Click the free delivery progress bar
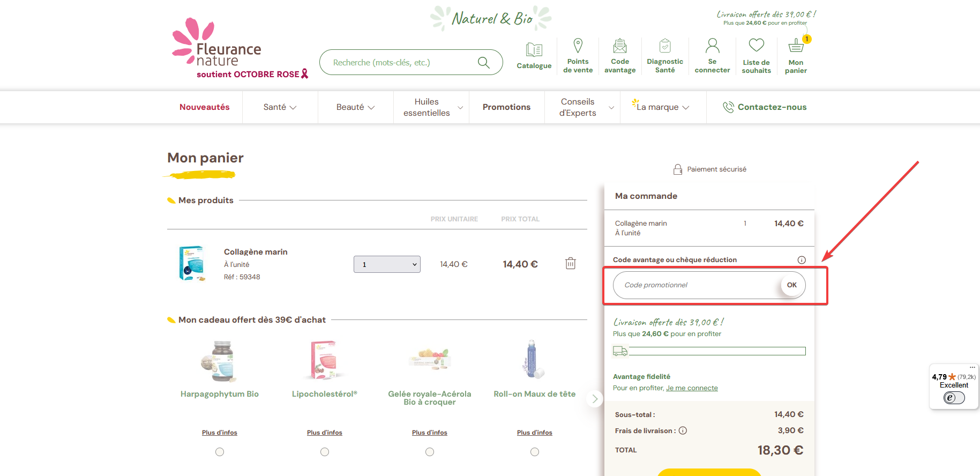This screenshot has height=476, width=980. (717, 351)
